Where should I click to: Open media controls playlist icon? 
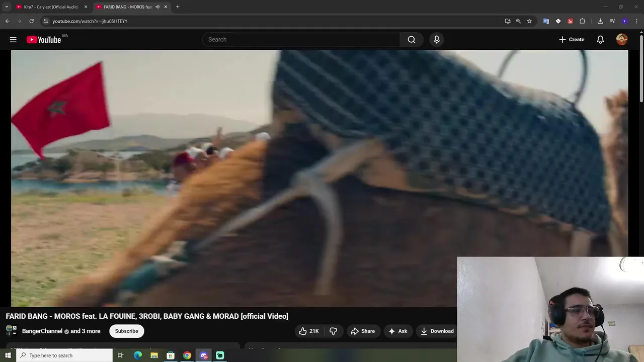pos(612,21)
